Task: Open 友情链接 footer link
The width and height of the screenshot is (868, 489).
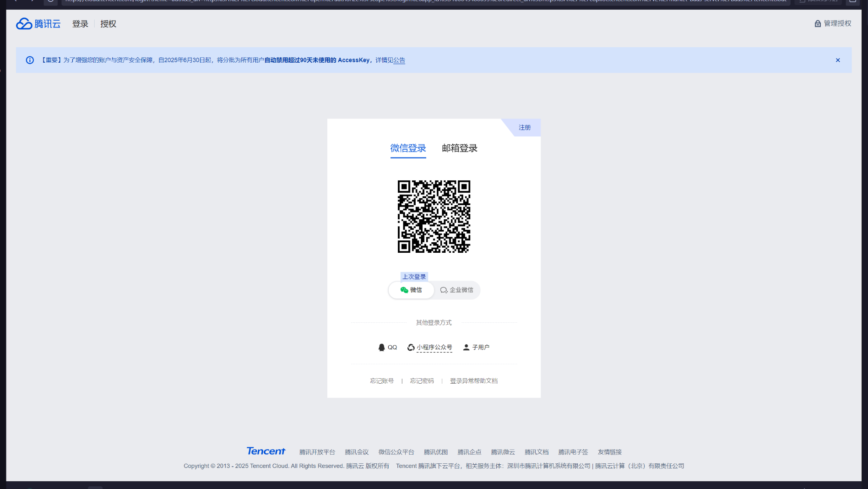Action: click(x=610, y=452)
